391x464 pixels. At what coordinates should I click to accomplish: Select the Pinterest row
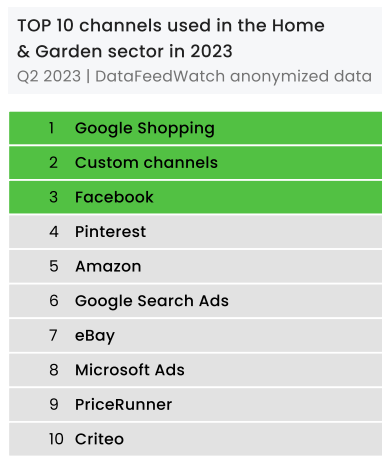pyautogui.click(x=195, y=232)
